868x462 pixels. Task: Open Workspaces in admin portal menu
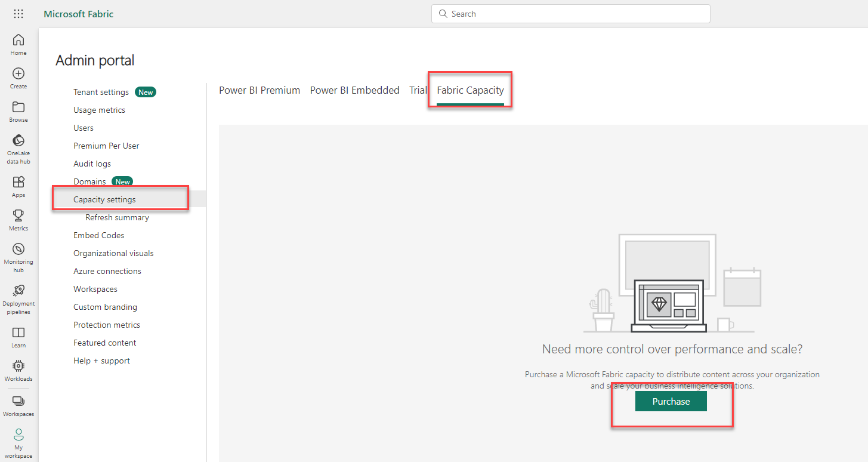pos(95,289)
